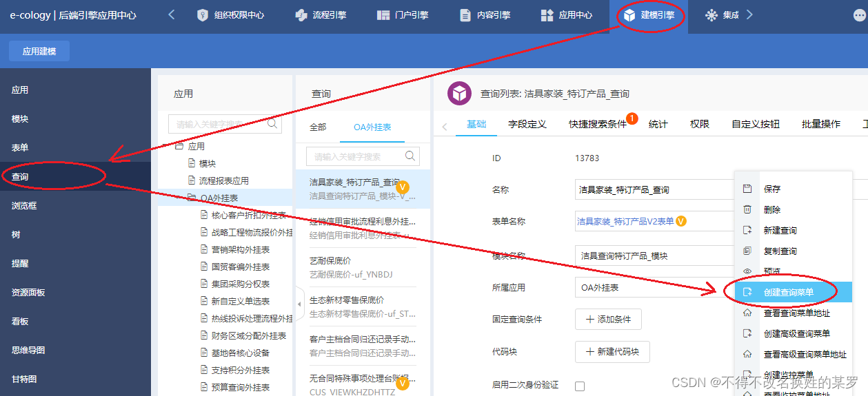
Task: Choose 创建查询菜单 in the context menu
Action: [794, 292]
